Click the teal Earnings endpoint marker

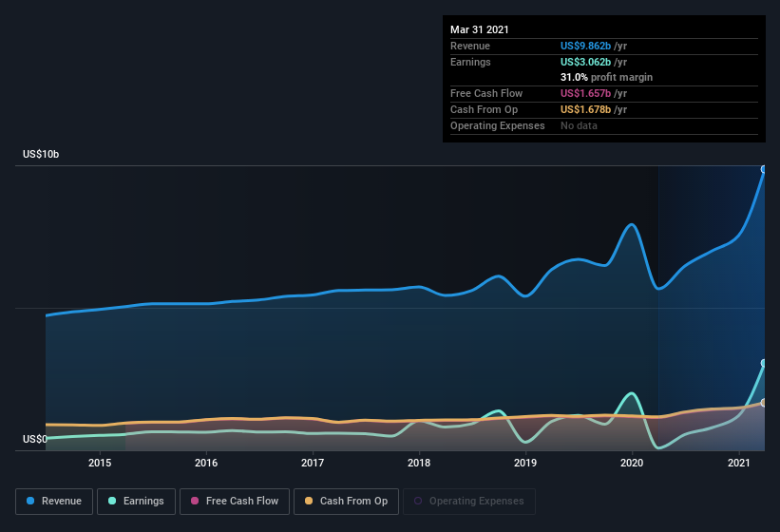coord(764,363)
